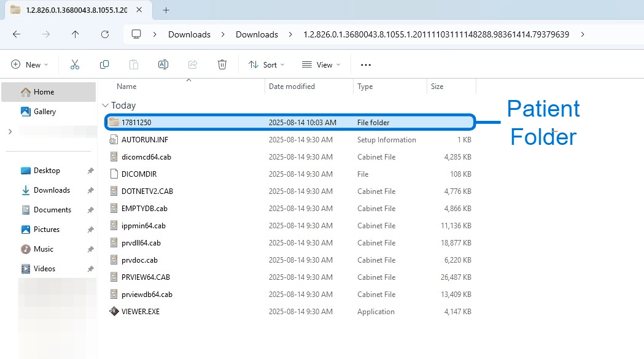Select the Home sidebar item
644x359 pixels.
[x=48, y=92]
